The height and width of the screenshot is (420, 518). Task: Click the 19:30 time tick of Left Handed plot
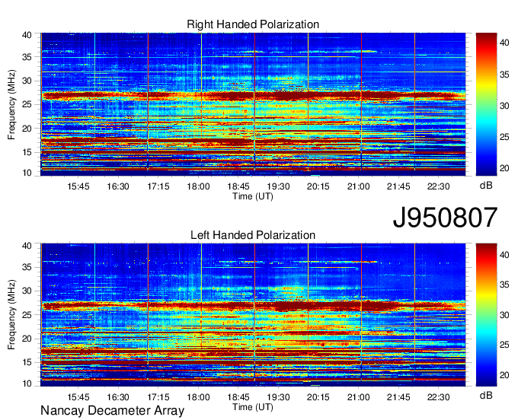278,397
